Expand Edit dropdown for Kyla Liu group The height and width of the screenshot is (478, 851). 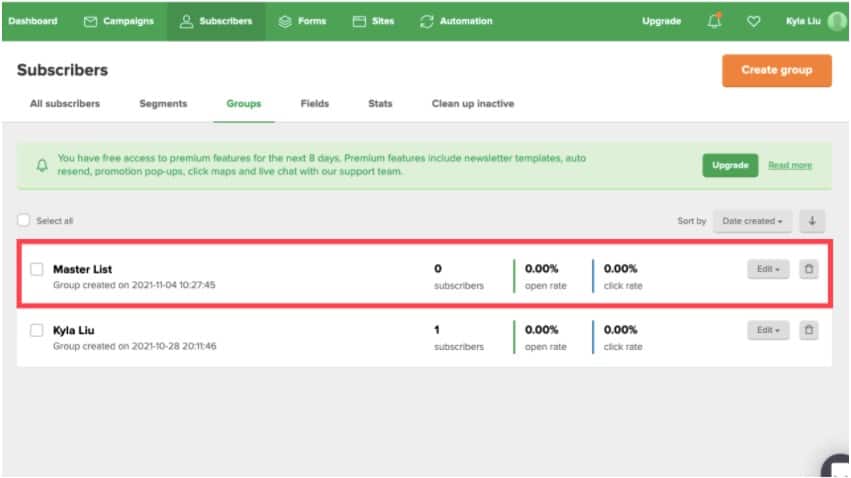768,330
